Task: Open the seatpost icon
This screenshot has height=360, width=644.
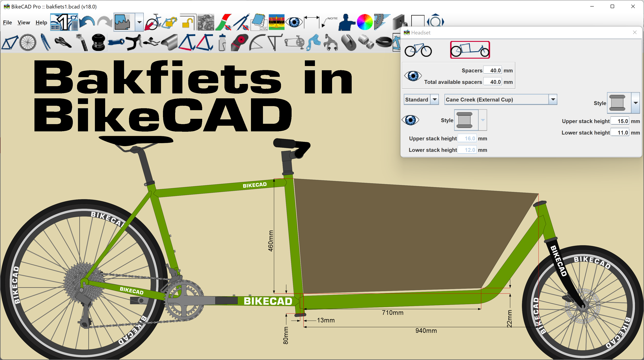Action: (x=82, y=43)
